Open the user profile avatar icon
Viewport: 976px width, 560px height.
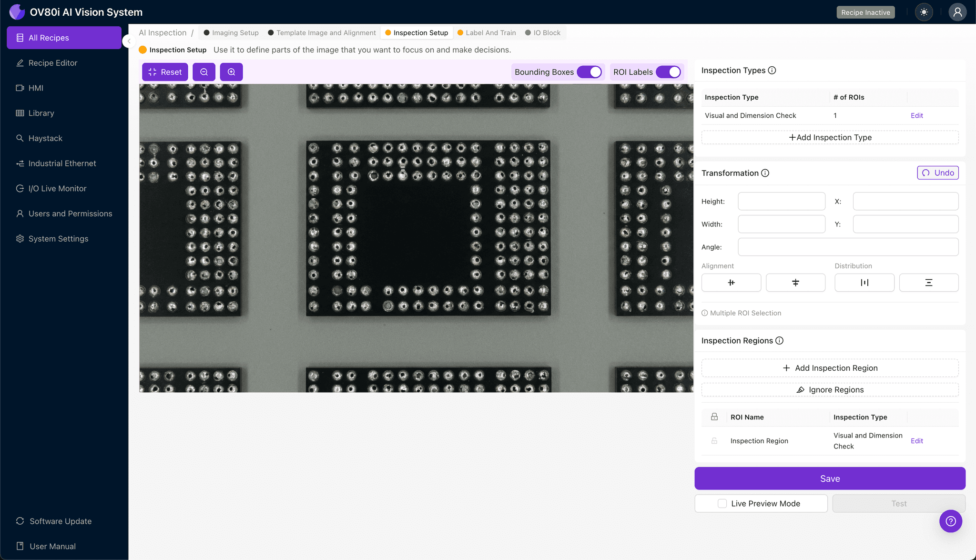tap(957, 12)
